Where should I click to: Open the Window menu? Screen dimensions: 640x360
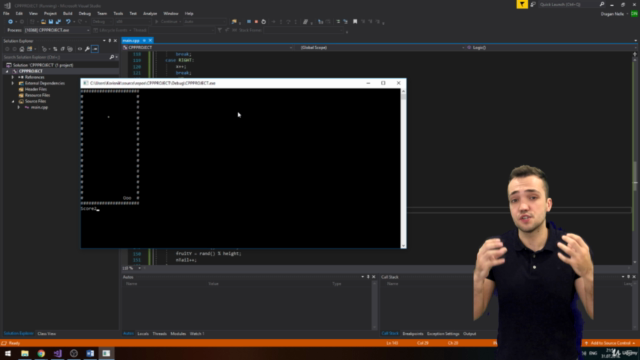(171, 13)
